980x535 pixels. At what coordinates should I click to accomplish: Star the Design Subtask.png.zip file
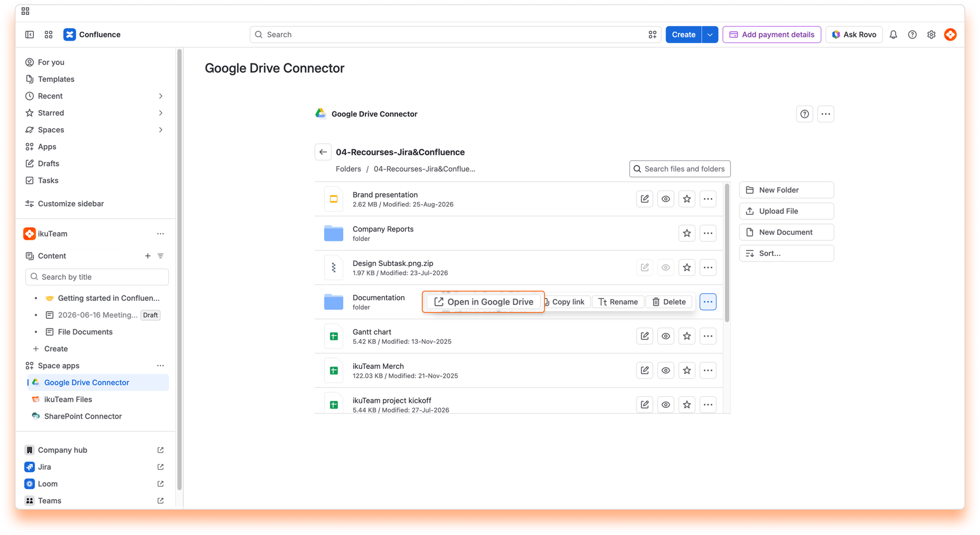pos(687,267)
